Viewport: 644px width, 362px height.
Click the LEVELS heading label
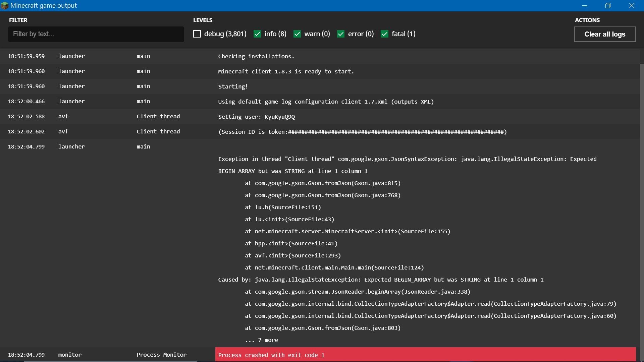(203, 20)
